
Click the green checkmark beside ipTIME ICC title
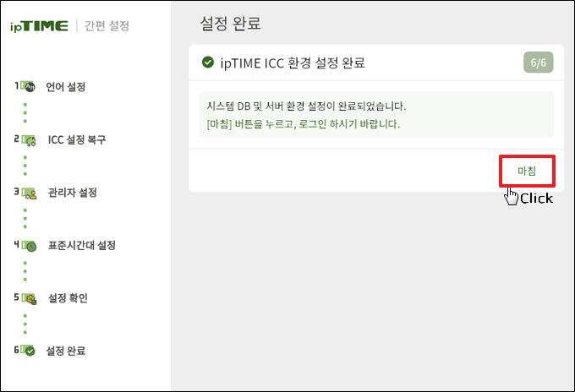click(208, 63)
